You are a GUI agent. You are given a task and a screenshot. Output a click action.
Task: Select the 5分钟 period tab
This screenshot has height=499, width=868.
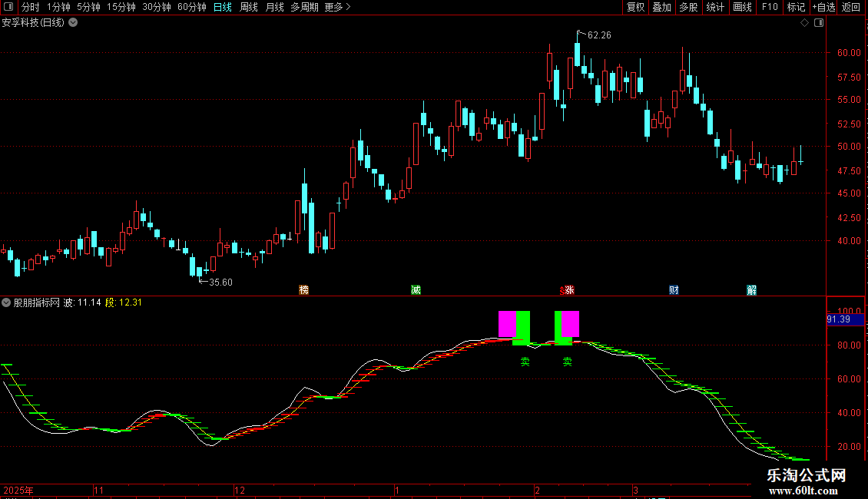88,7
